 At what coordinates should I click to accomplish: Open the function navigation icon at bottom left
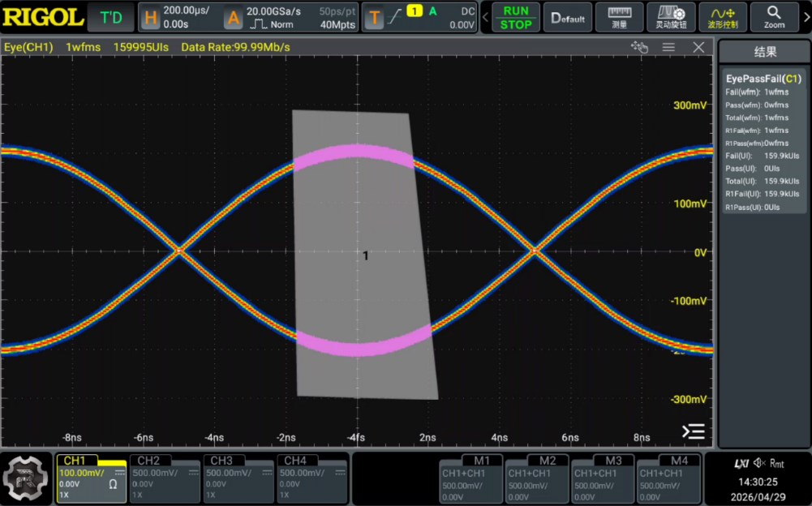pos(25,478)
